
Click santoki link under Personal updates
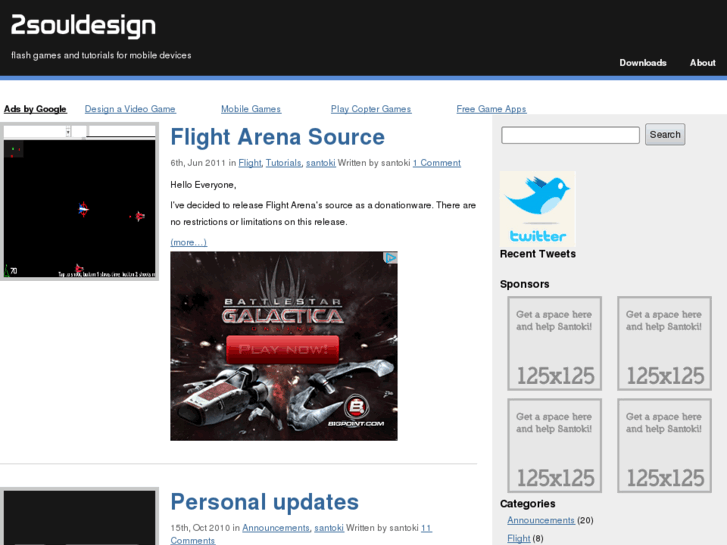pyautogui.click(x=329, y=528)
